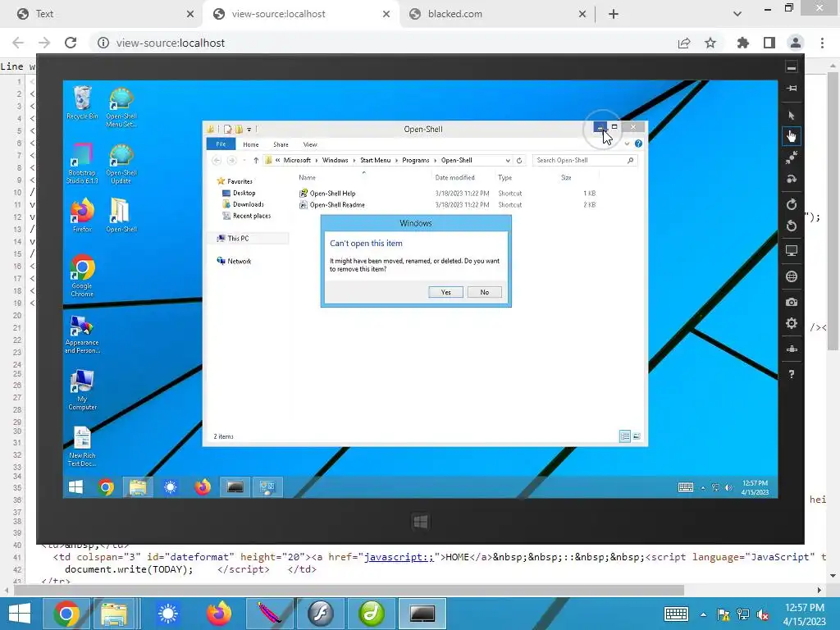Click the touch keyboard icon in simulated taskbar
The height and width of the screenshot is (630, 840).
[x=685, y=487]
